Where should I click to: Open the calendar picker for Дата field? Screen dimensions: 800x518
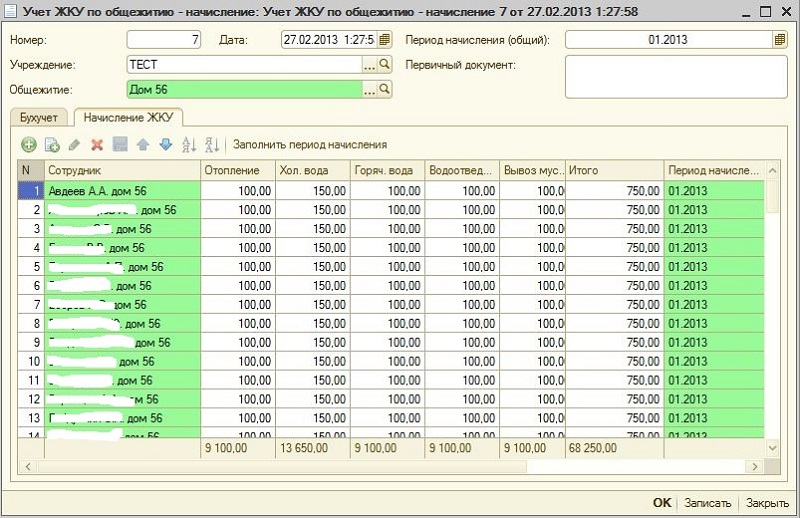point(384,40)
